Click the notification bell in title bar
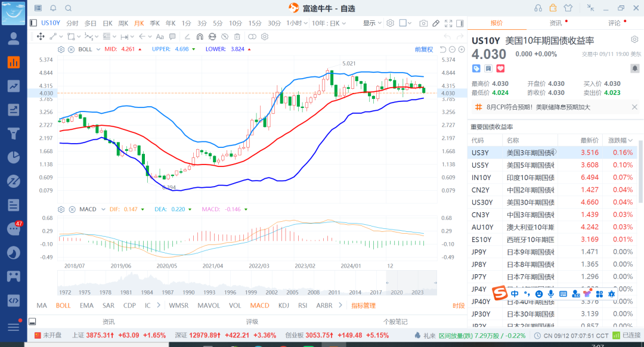The width and height of the screenshot is (644, 347). (x=54, y=8)
